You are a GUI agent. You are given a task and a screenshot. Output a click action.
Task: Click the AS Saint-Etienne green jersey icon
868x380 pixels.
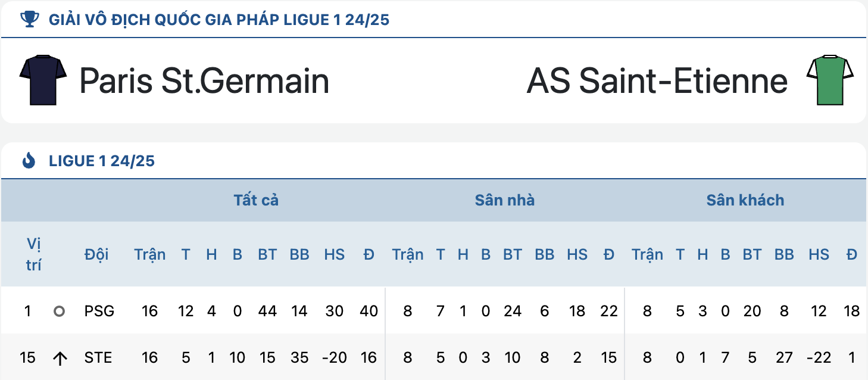[x=830, y=80]
